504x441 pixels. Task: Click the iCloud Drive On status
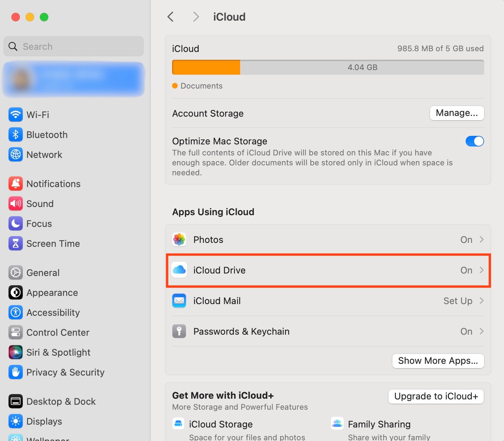point(466,270)
